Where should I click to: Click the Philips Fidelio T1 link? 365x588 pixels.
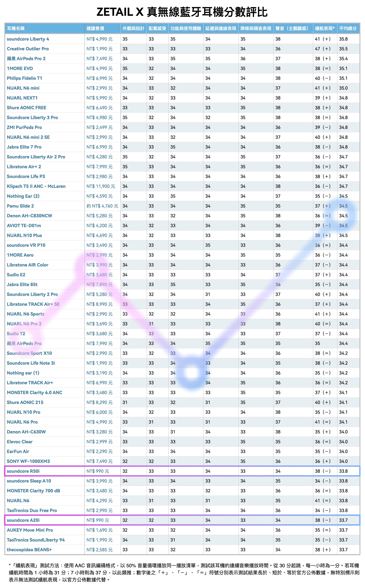(x=24, y=78)
